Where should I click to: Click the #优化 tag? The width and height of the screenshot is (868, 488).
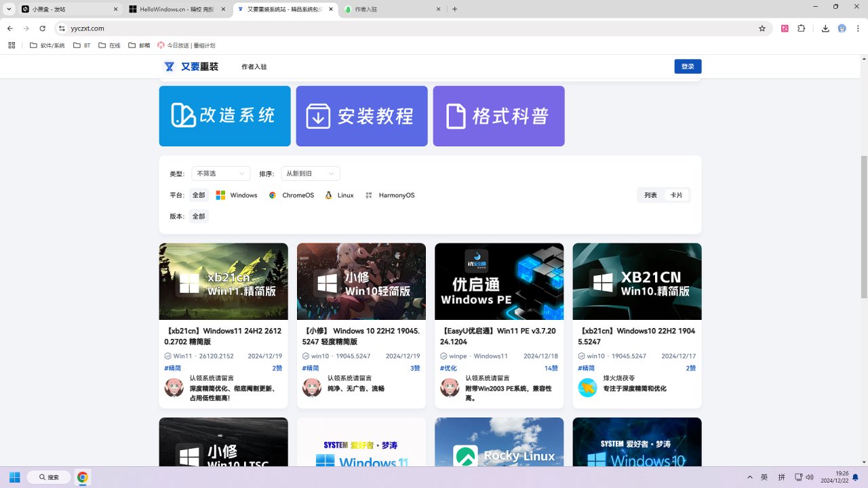click(448, 368)
